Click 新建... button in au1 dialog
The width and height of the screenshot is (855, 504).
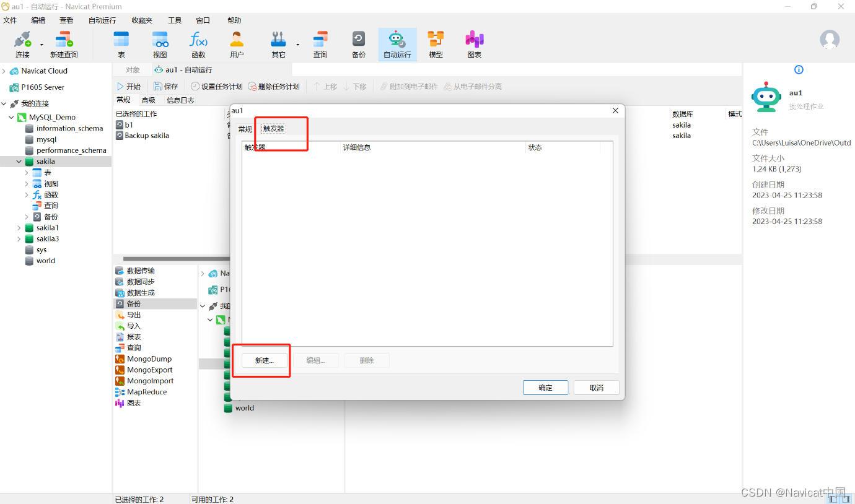coord(265,360)
